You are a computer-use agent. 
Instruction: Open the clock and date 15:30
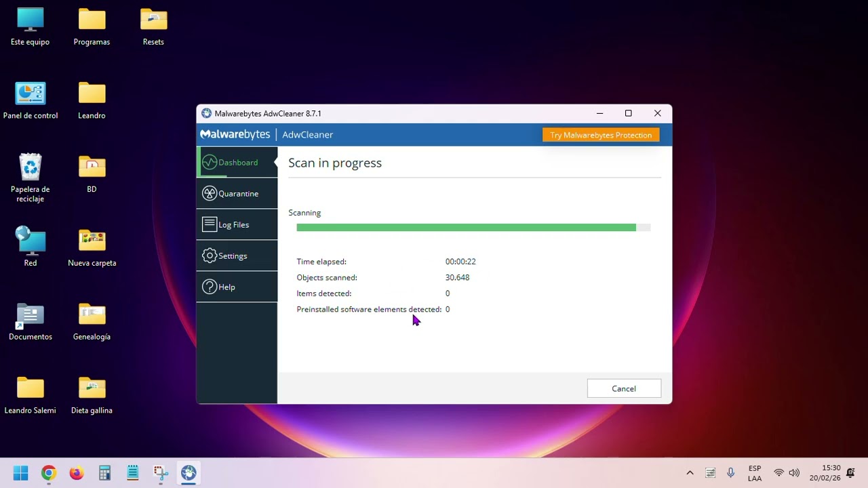coord(825,473)
